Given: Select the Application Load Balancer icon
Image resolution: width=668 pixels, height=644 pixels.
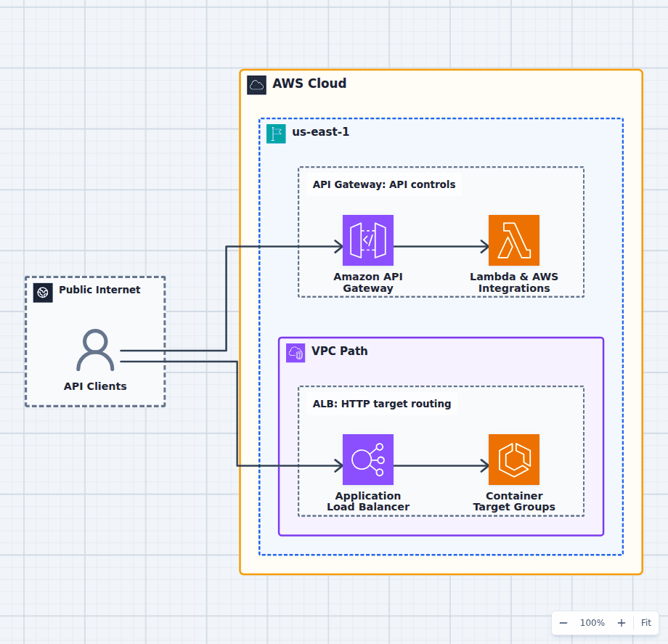Looking at the screenshot, I should pyautogui.click(x=368, y=460).
